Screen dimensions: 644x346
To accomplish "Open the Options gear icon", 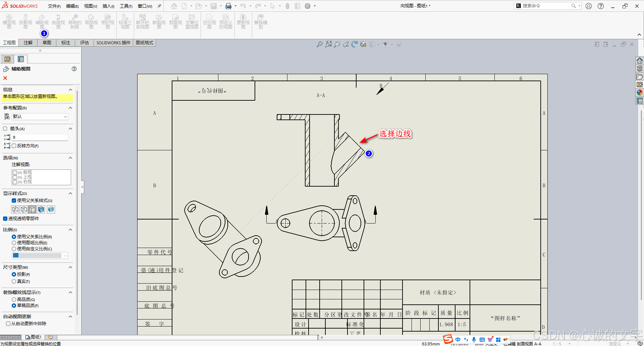I will (308, 6).
